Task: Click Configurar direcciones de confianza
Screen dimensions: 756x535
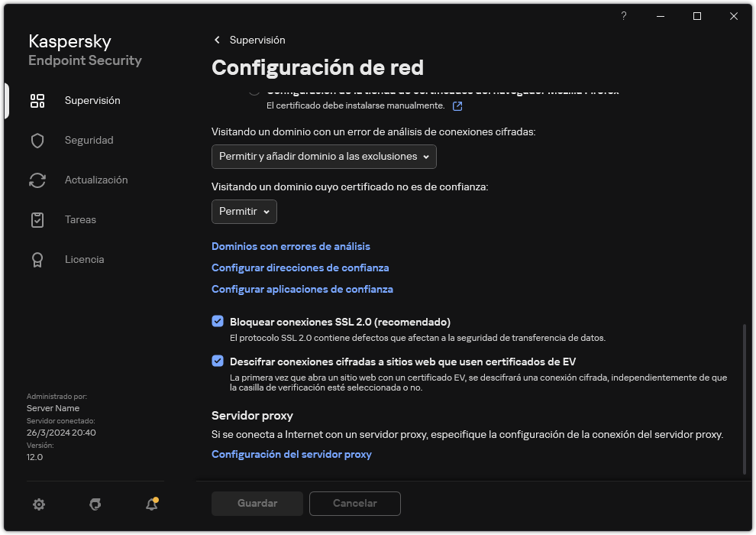Action: tap(300, 267)
